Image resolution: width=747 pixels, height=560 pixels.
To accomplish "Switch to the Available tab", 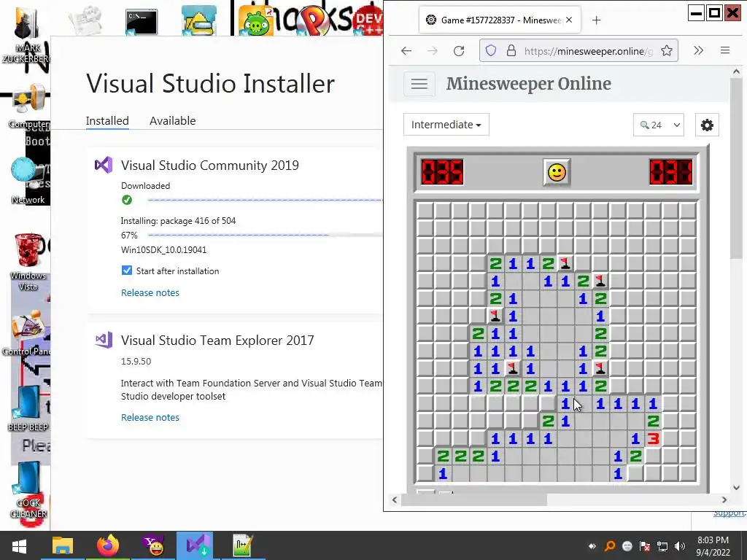I will [172, 120].
